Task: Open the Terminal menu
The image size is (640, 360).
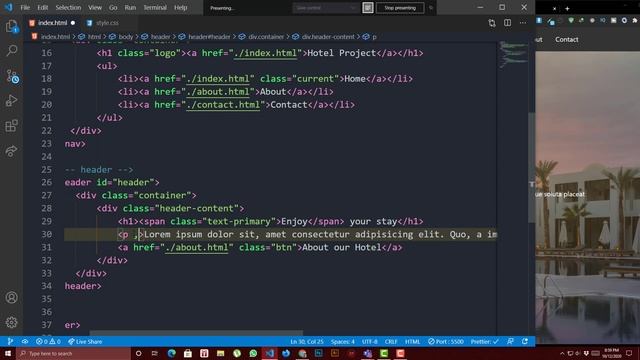Action: [x=155, y=7]
